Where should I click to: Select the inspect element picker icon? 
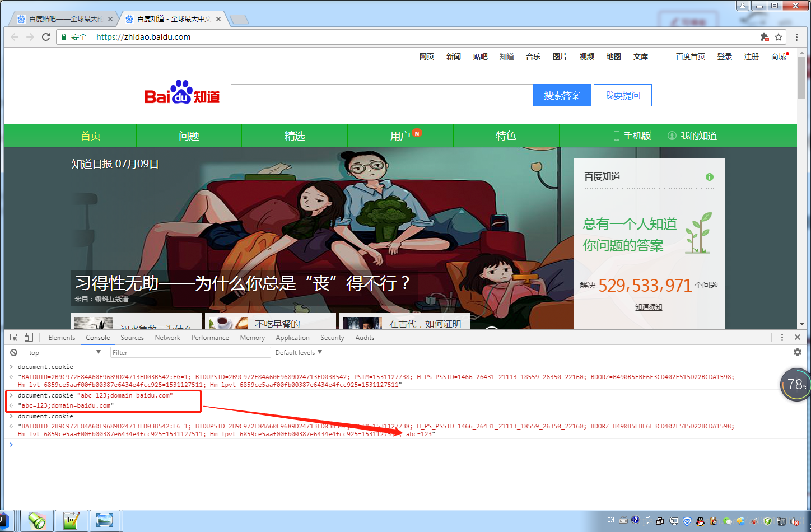pos(14,337)
